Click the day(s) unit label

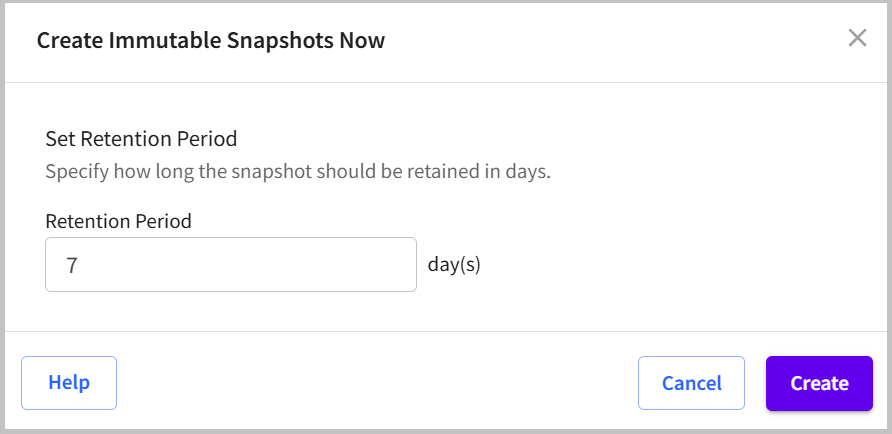pyautogui.click(x=454, y=265)
